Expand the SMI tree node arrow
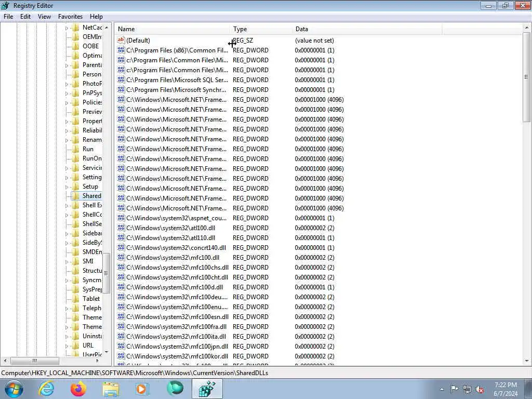 click(66, 262)
